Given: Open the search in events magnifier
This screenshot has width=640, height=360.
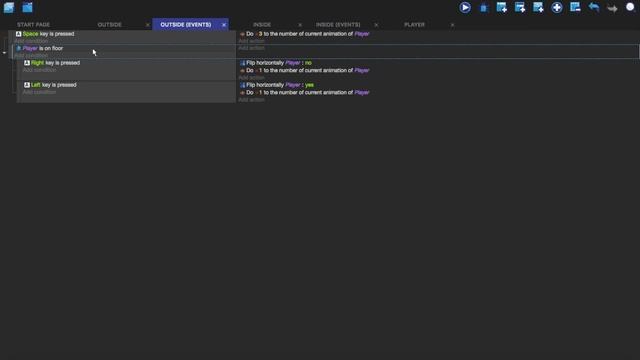Looking at the screenshot, I should [x=631, y=7].
